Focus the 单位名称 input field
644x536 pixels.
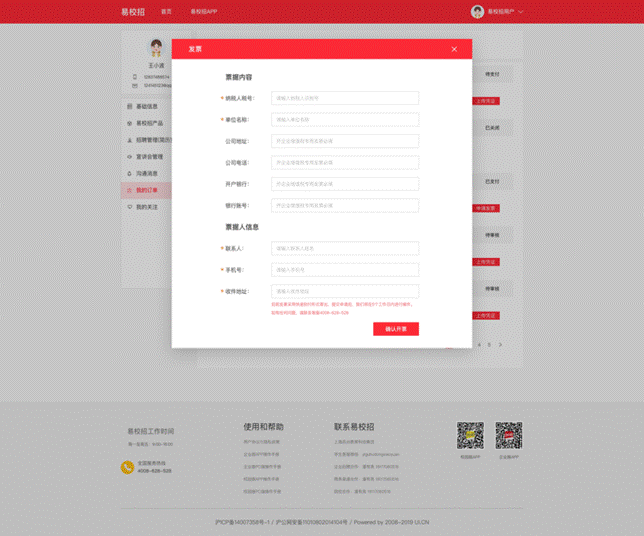coord(345,119)
